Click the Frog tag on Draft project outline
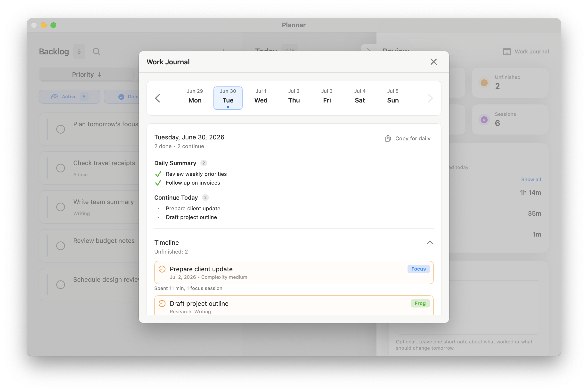 [420, 303]
